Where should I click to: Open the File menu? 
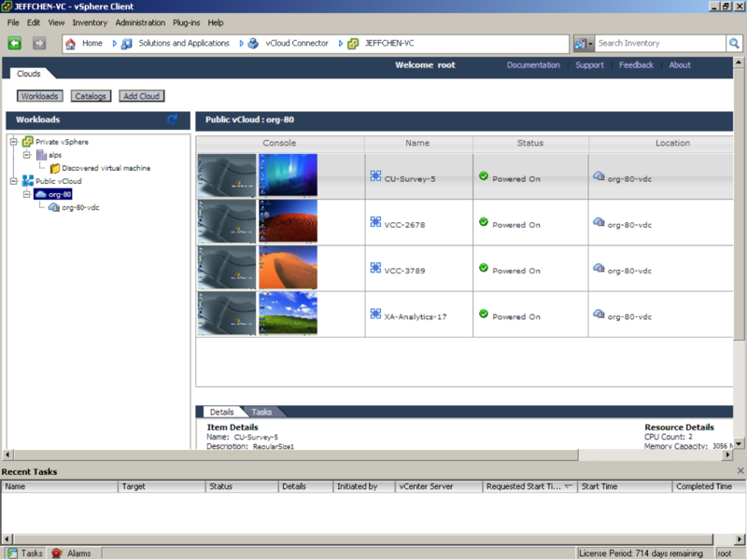point(13,22)
